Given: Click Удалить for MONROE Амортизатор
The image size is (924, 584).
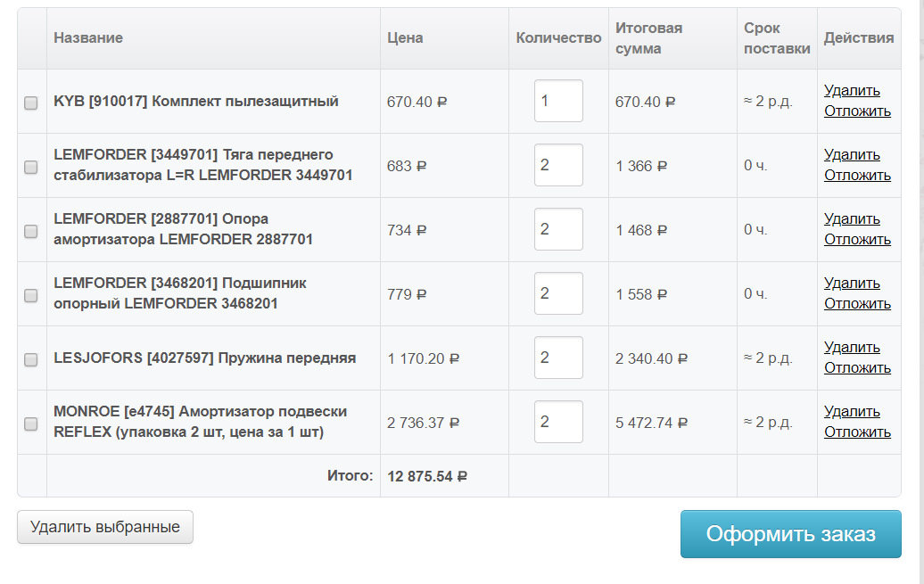Looking at the screenshot, I should [852, 411].
